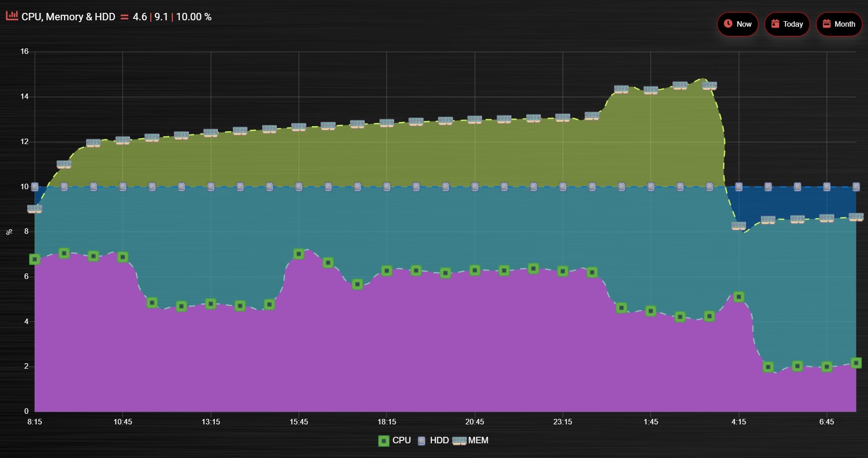Select the memory data point at 4:15
This screenshot has height=458, width=868.
click(739, 226)
